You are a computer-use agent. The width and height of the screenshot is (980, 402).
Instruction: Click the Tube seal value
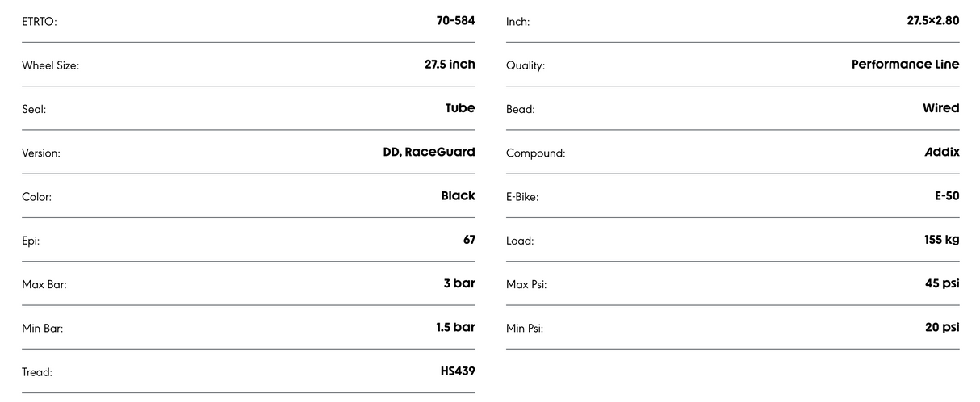click(460, 108)
